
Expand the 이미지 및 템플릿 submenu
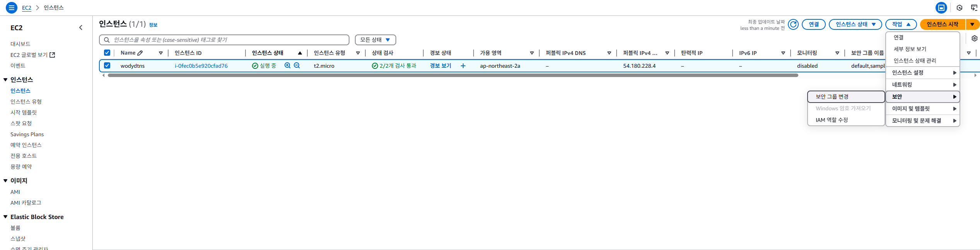click(923, 109)
